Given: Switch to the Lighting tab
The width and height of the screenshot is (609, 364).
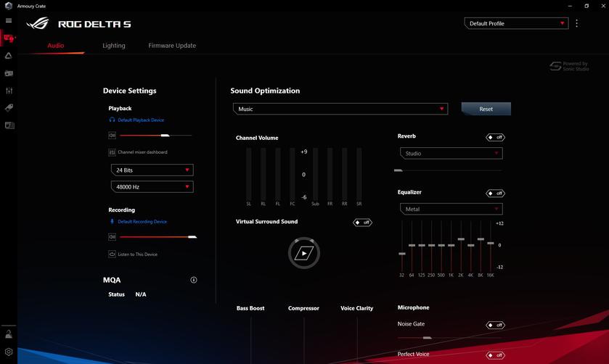Looking at the screenshot, I should pyautogui.click(x=114, y=46).
